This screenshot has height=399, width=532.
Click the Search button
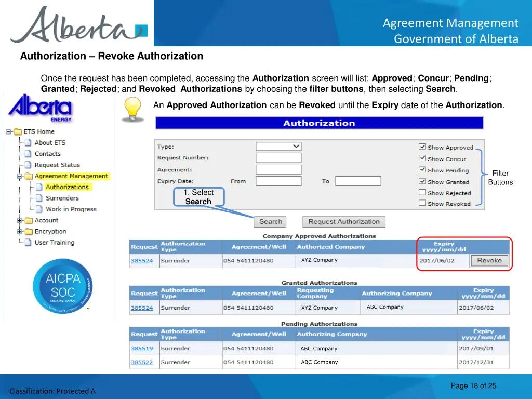pos(270,222)
